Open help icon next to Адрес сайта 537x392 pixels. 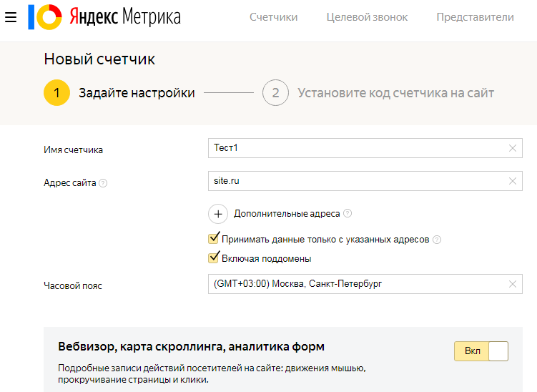click(103, 183)
